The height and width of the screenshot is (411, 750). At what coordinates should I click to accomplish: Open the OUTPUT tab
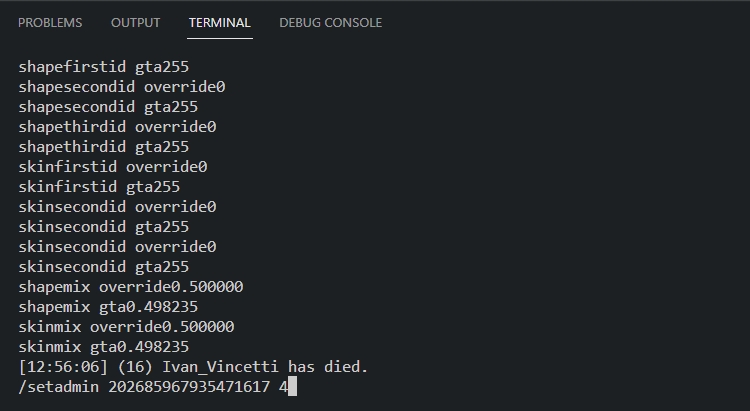(135, 22)
